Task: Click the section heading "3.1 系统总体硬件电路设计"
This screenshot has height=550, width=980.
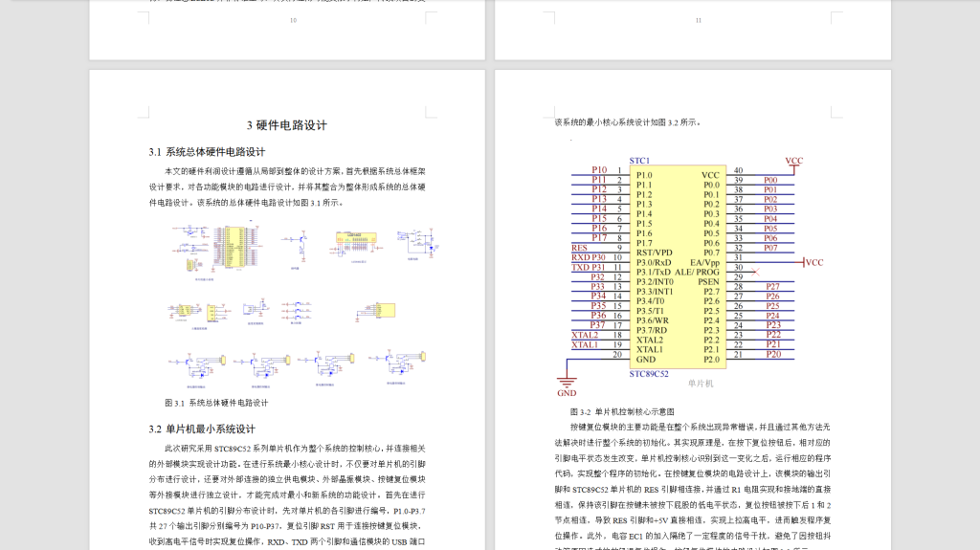Action: click(x=207, y=152)
